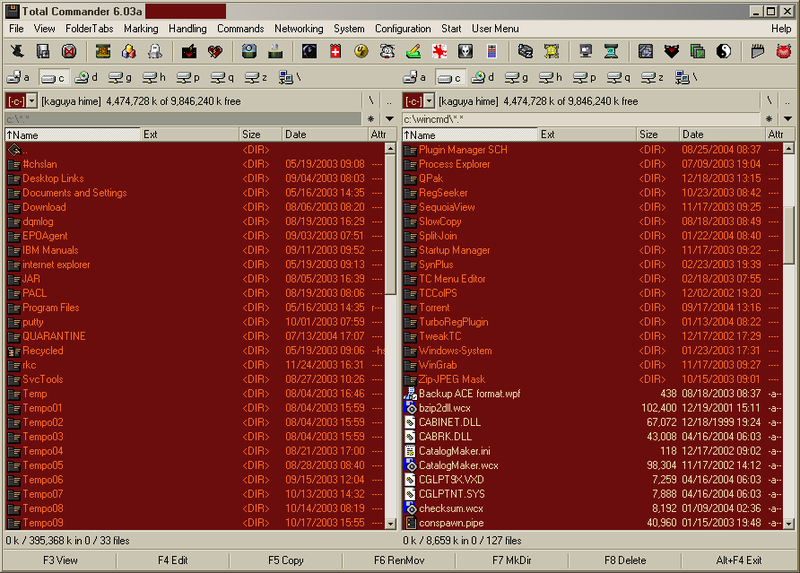Click the yellow skull crossbones toolbar icon
The image size is (800, 573).
point(552,51)
